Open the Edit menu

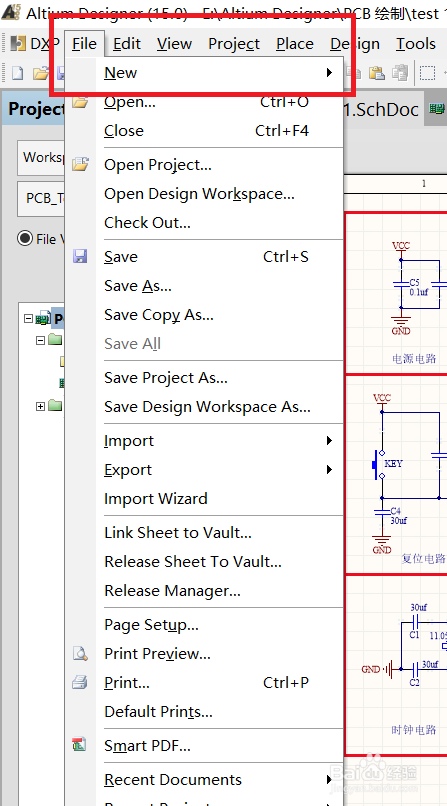point(127,44)
